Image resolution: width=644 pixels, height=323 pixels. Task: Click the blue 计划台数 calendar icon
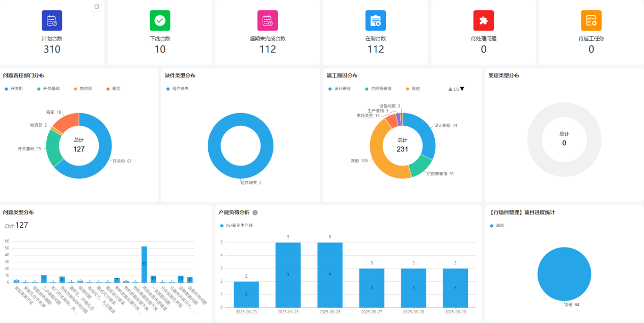pos(52,20)
